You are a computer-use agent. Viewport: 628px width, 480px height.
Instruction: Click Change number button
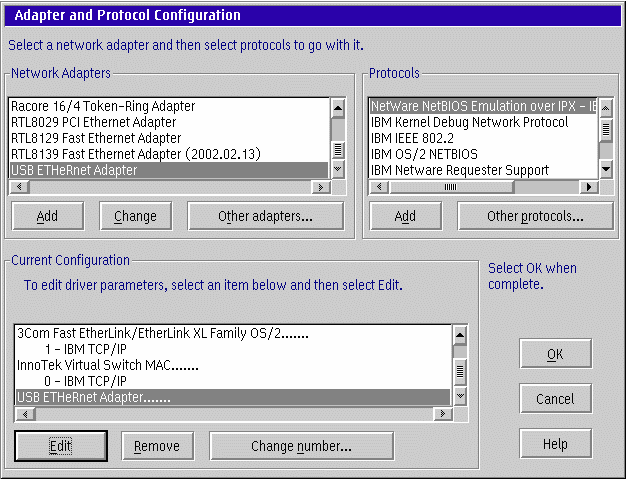(x=302, y=446)
